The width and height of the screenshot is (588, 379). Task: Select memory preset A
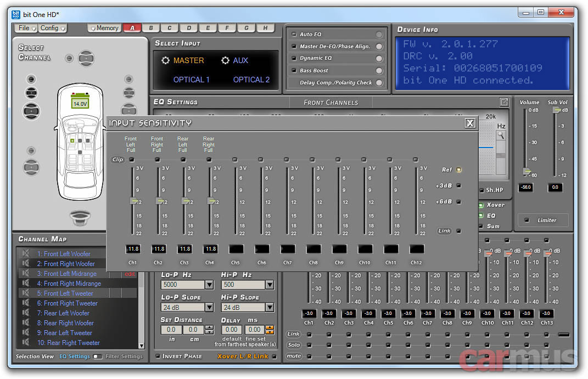coord(132,28)
